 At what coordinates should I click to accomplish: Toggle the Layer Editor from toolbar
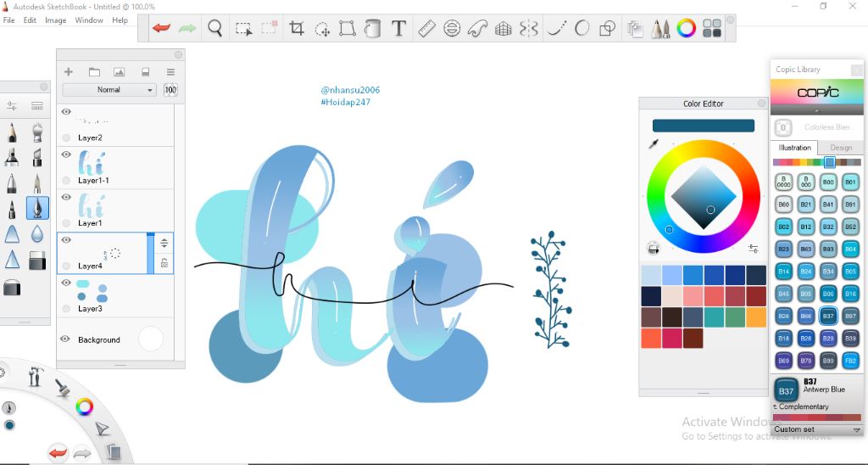635,28
